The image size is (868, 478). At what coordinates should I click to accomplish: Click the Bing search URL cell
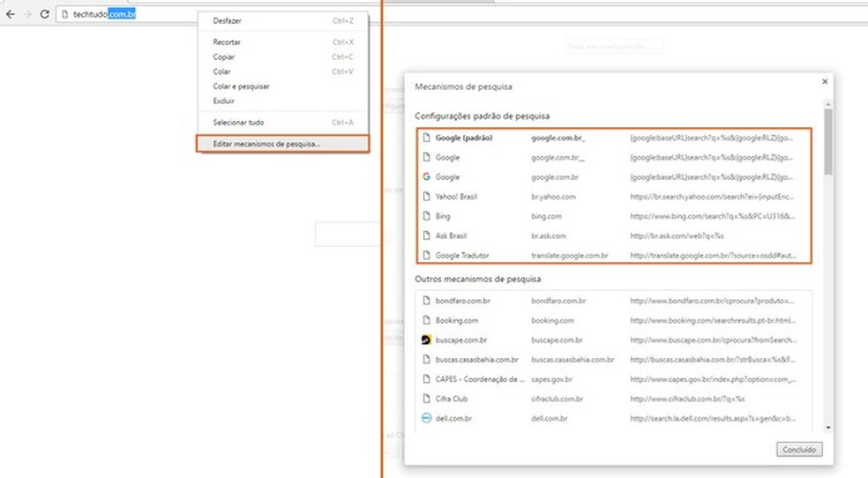[713, 216]
